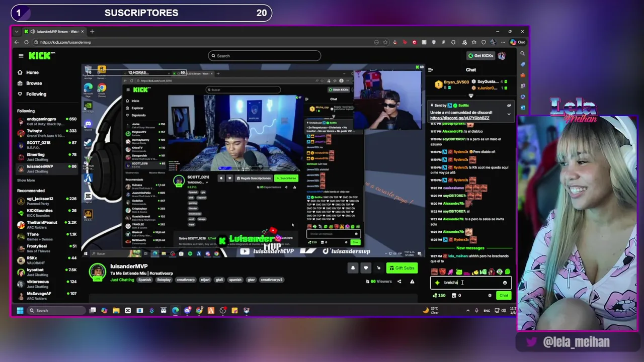The width and height of the screenshot is (644, 362).
Task: Click the luisanderMVP streamer avatar
Action: click(98, 272)
